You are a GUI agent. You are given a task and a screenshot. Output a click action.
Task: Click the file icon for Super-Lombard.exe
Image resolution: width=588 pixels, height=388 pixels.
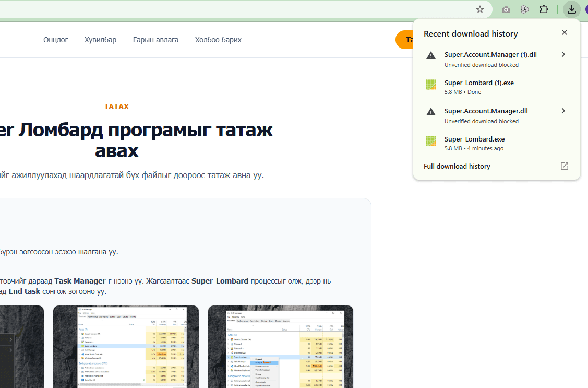(431, 140)
